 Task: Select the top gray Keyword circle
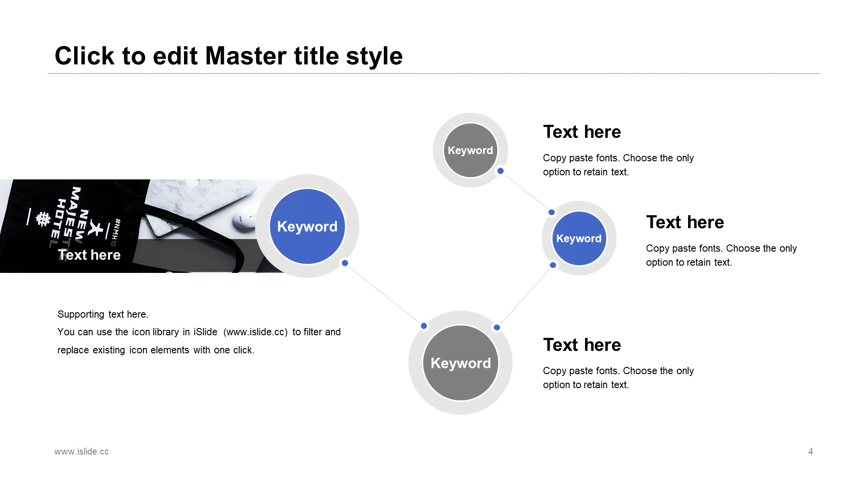click(470, 150)
